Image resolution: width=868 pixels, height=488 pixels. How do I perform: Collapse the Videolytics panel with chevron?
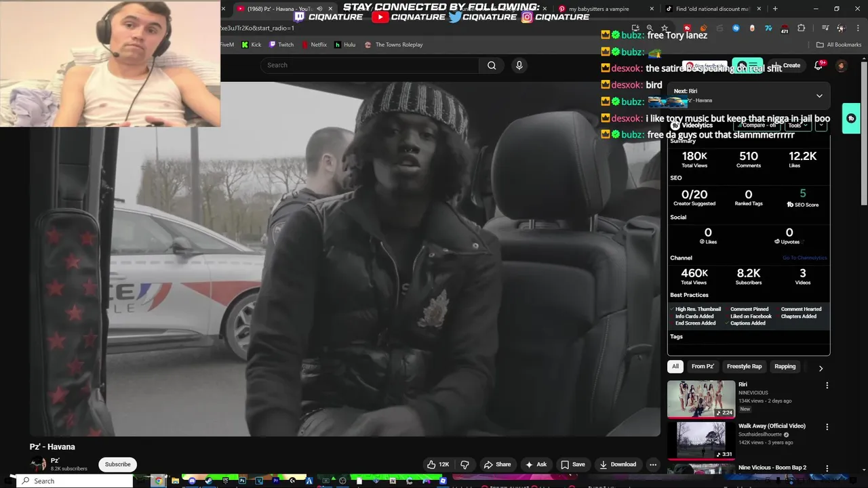[821, 125]
